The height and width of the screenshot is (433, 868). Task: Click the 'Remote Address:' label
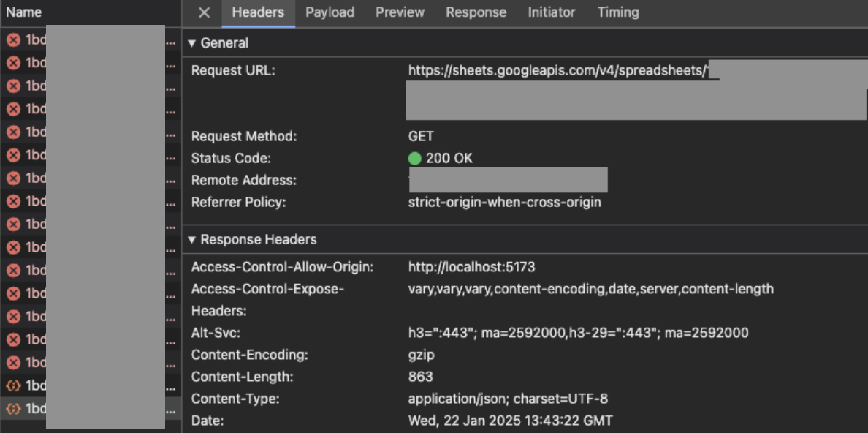(244, 180)
